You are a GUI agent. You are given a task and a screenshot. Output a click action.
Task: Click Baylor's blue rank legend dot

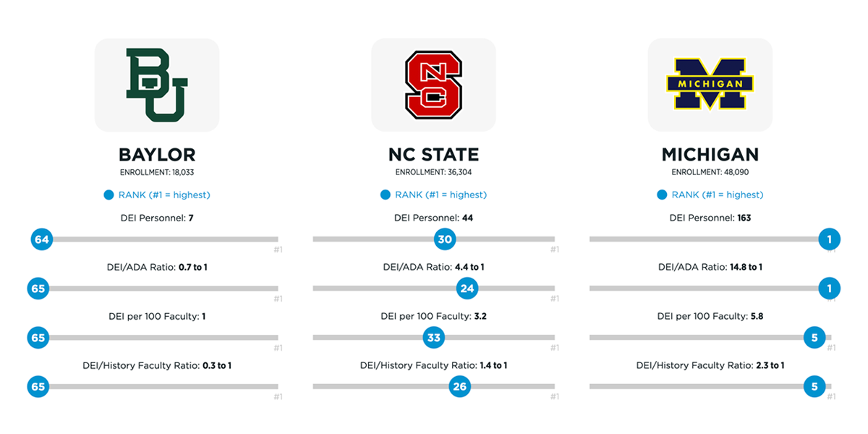(109, 195)
